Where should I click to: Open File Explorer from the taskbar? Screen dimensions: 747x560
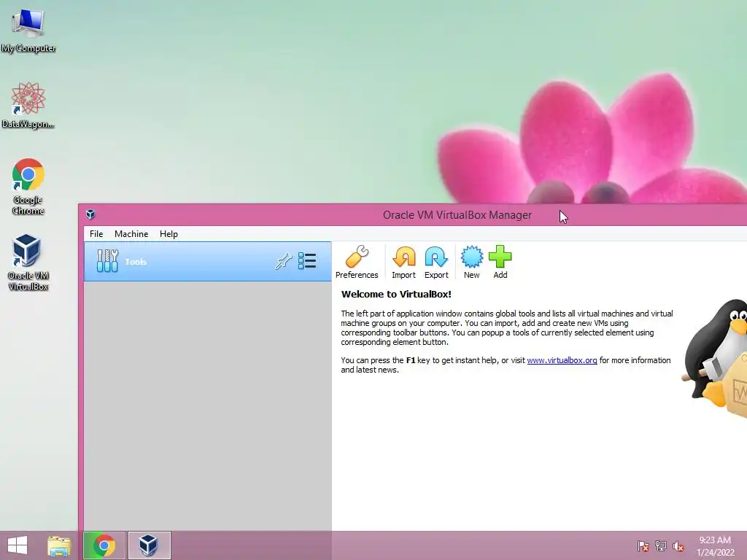pyautogui.click(x=59, y=545)
